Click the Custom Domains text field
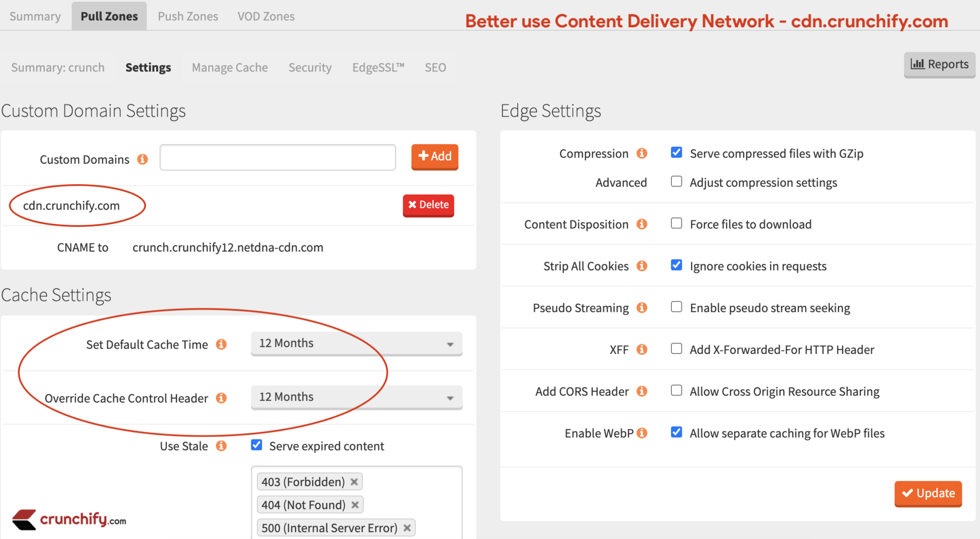The height and width of the screenshot is (539, 980). [x=278, y=157]
